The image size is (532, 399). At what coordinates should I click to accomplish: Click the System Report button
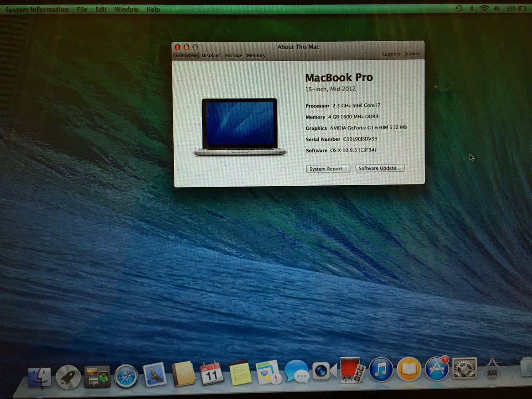[329, 169]
